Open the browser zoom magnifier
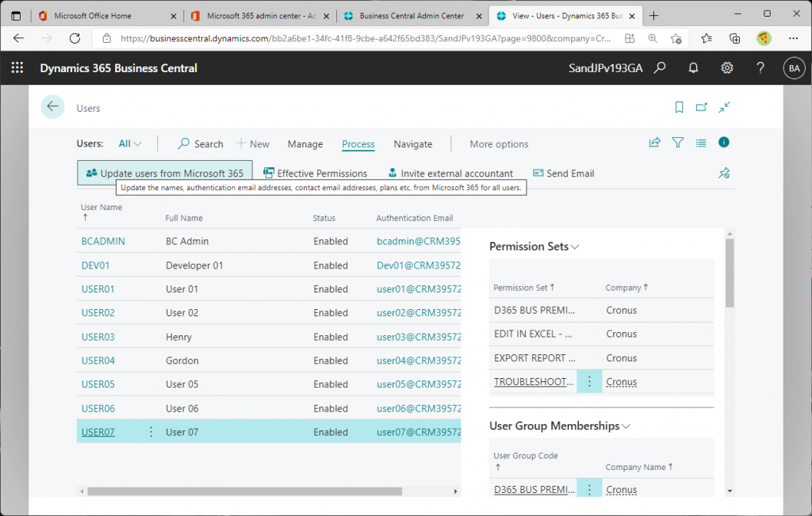The width and height of the screenshot is (812, 516). pos(653,38)
